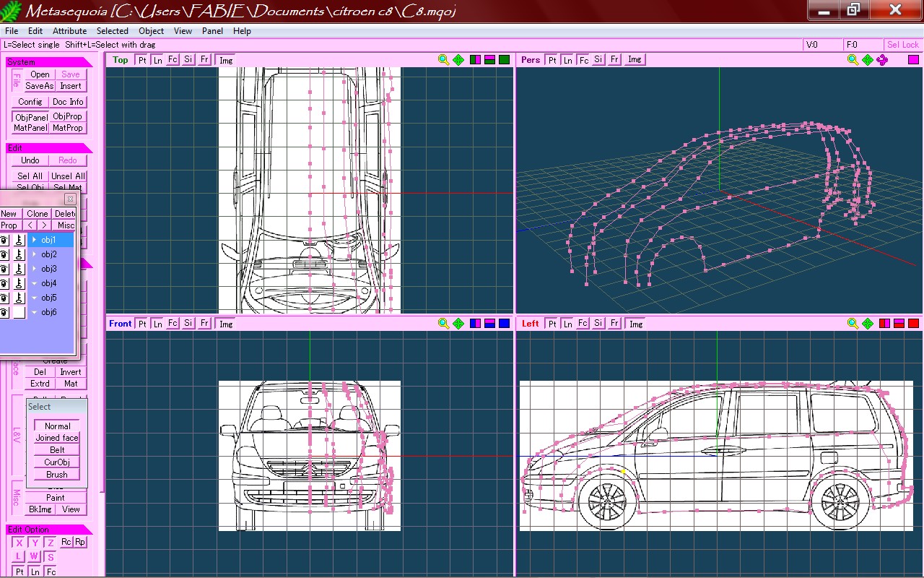
Task: Click the SaveAs button
Action: coord(39,86)
